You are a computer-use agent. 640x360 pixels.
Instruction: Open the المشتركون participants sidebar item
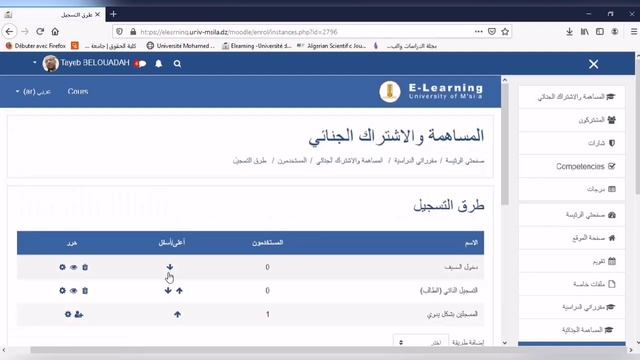[571, 120]
